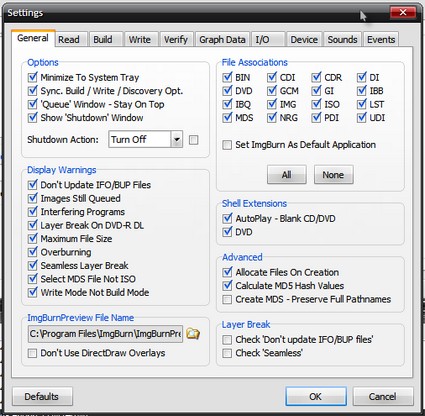Confirm settings with OK button
Viewport: 425px width, 416px height.
point(316,396)
